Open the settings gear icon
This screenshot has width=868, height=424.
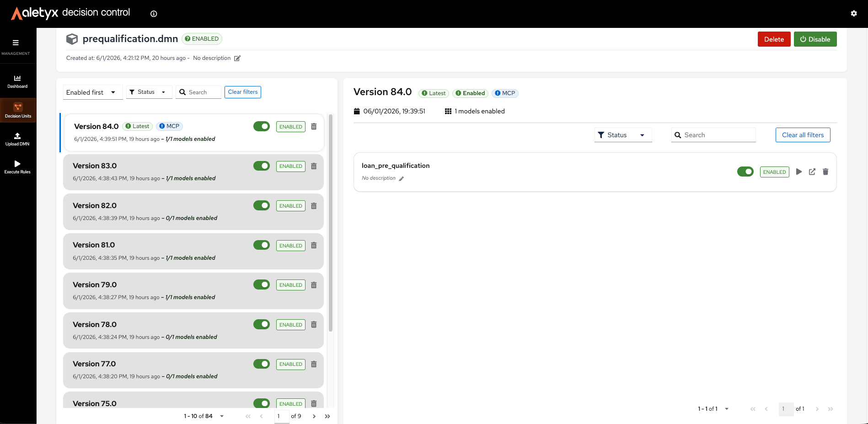[x=854, y=14]
